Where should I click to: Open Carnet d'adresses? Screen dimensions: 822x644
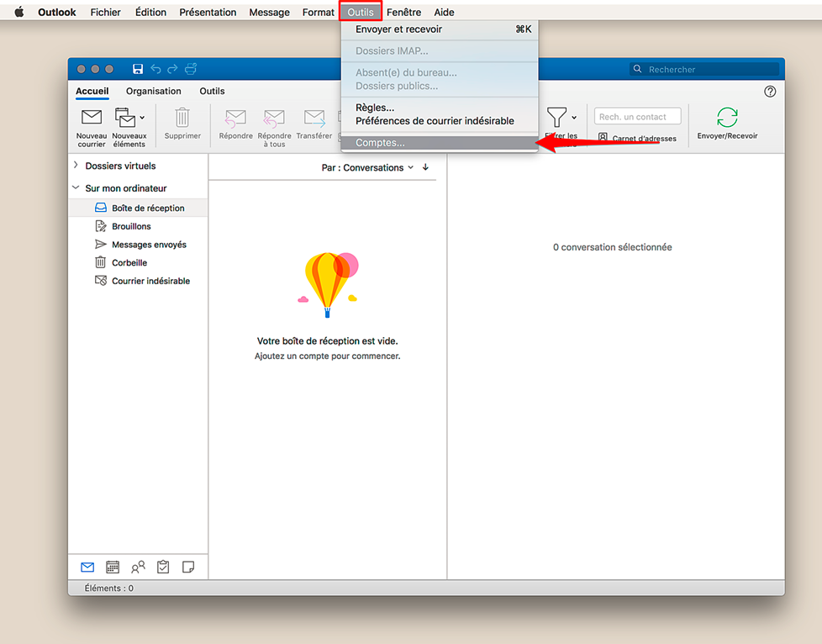pos(637,139)
